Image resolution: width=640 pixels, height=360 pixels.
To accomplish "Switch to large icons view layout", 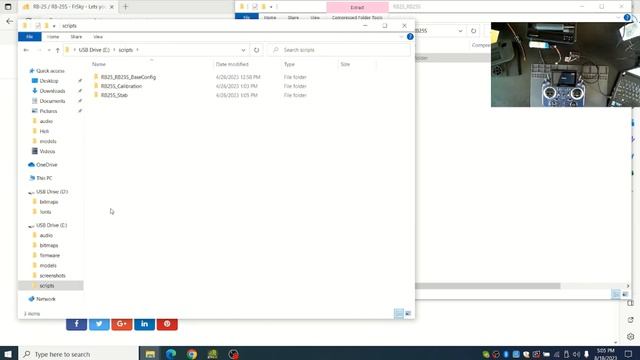I will click(408, 313).
